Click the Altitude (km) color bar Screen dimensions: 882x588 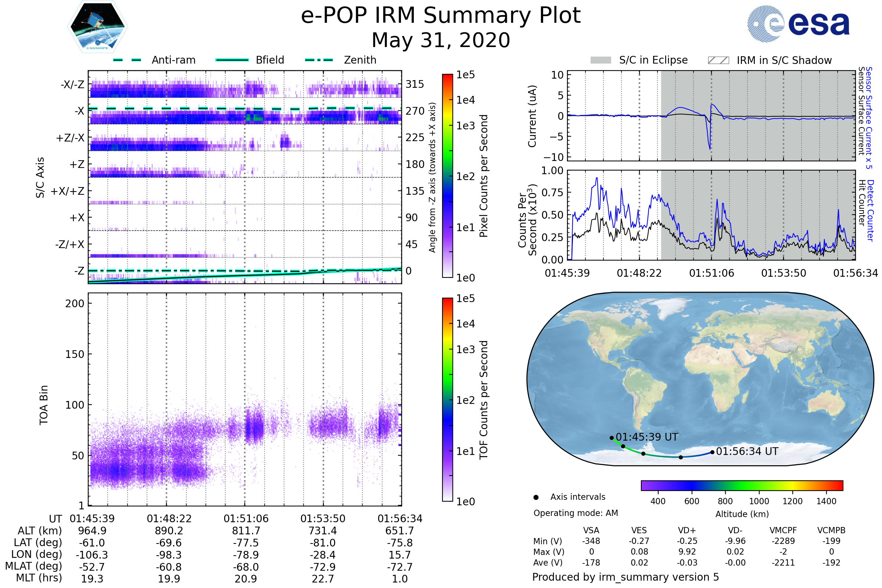click(742, 485)
